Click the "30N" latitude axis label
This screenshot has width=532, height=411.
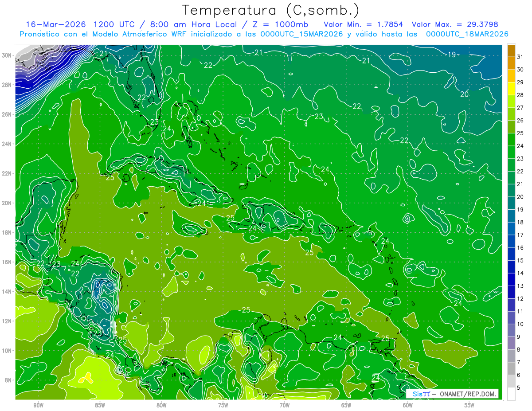[x=8, y=55]
